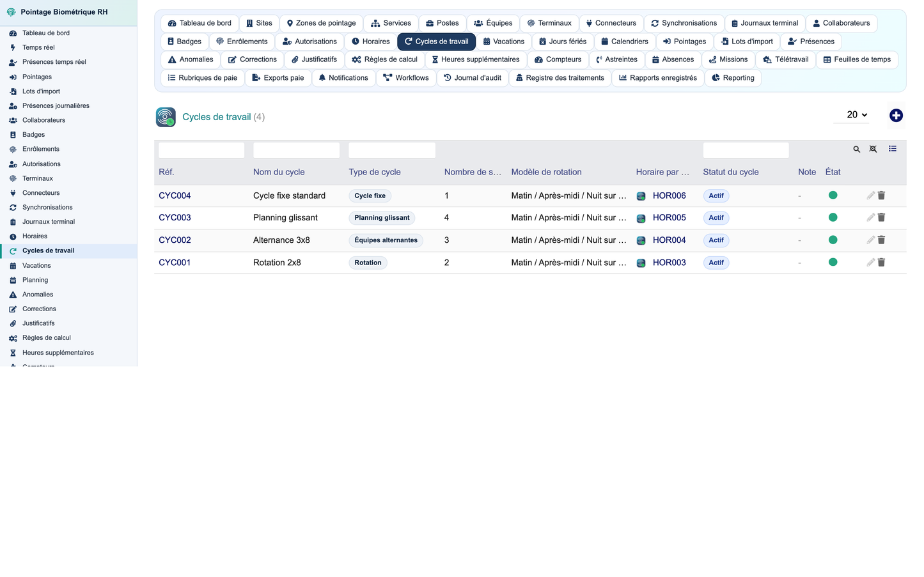Select the Compteurs tab
Screen dimensions: 924x577
(x=558, y=59)
